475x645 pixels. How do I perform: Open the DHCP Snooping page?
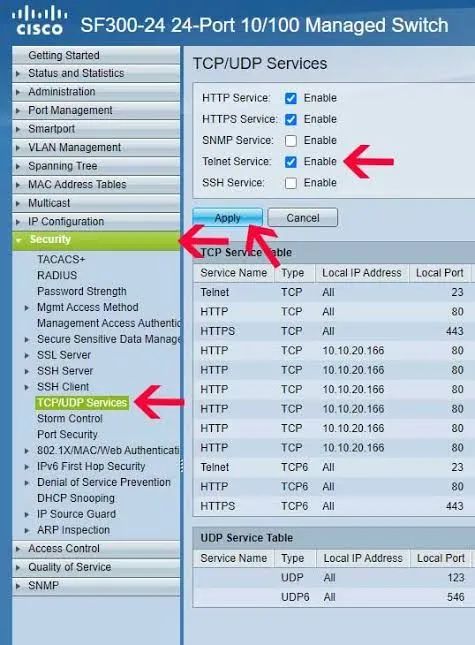pyautogui.click(x=76, y=498)
